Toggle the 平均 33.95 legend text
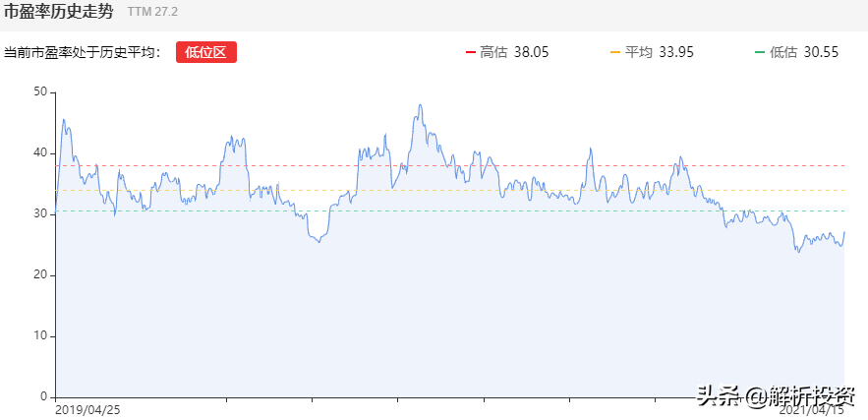The image size is (868, 420). click(660, 52)
